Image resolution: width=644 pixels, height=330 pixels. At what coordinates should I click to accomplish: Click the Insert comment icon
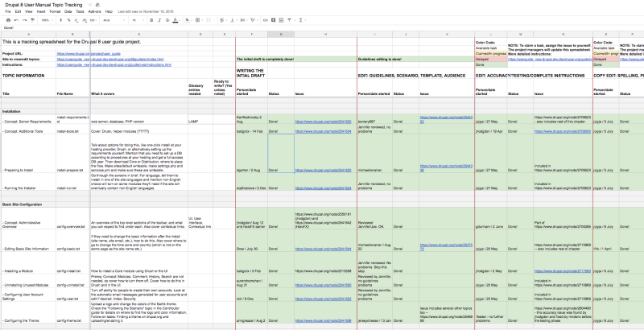click(273, 20)
